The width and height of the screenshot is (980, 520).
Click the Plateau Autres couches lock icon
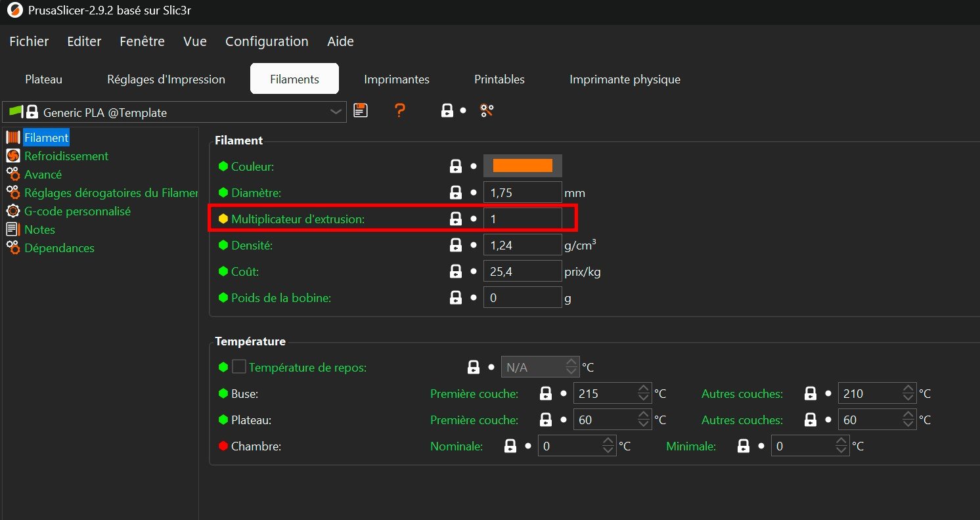coord(811,420)
